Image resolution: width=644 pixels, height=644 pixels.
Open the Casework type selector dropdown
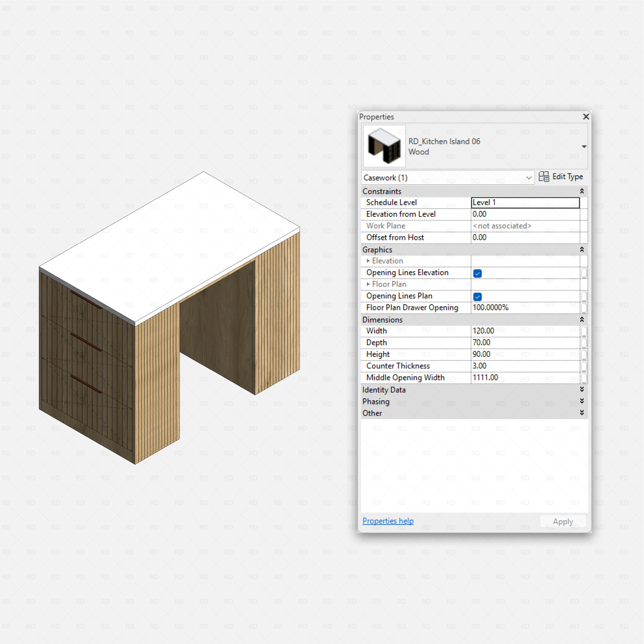point(529,178)
